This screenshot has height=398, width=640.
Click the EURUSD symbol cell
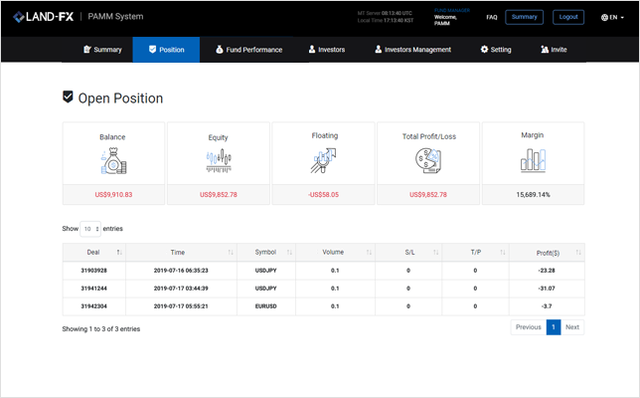(266, 307)
